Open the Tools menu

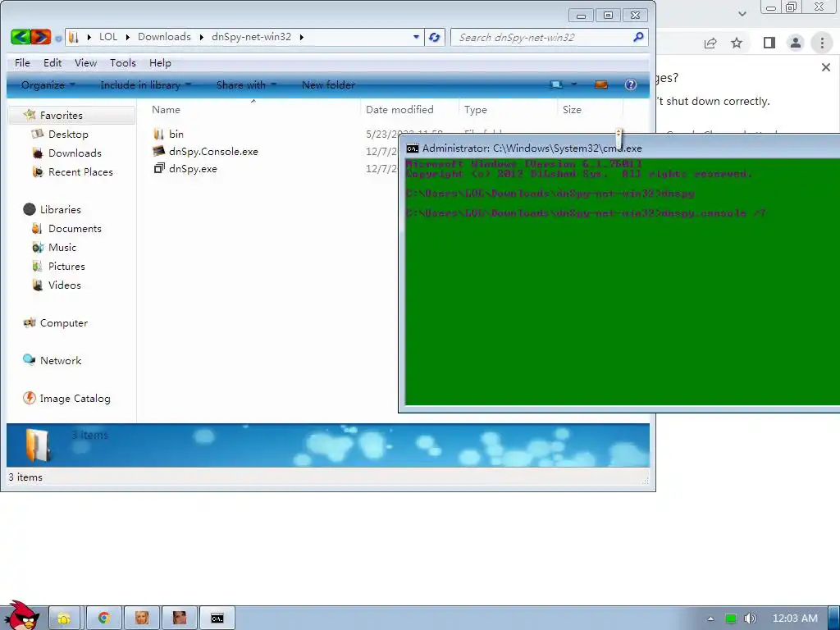pos(123,63)
